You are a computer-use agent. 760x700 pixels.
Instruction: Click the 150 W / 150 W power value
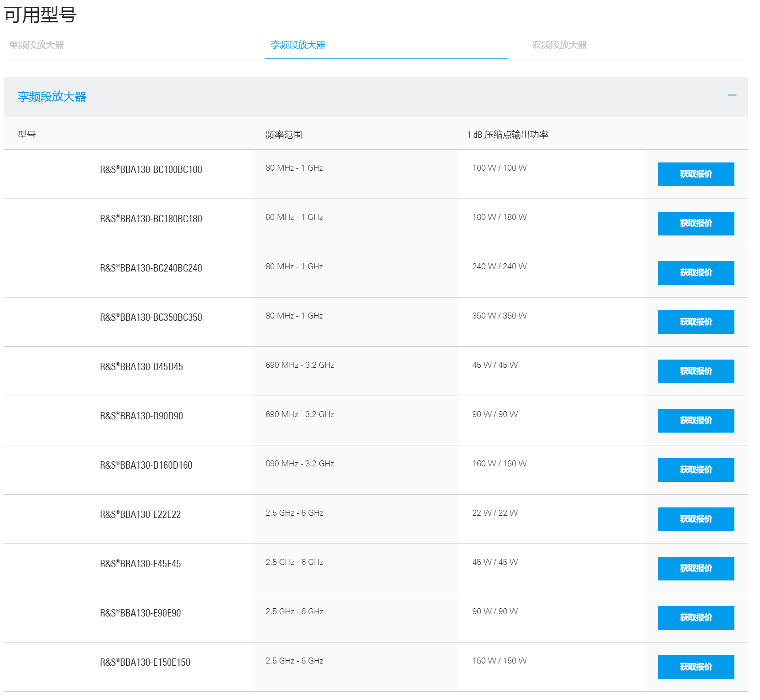[x=500, y=661]
